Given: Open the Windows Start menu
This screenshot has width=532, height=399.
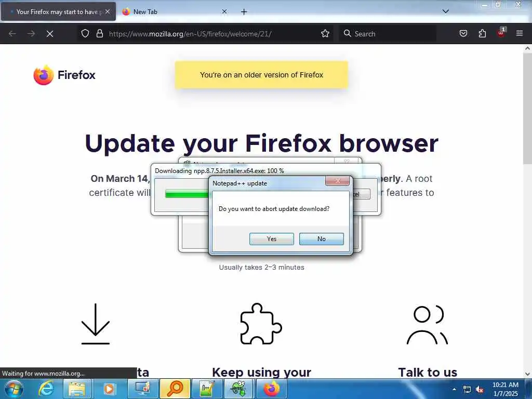Looking at the screenshot, I should pos(14,389).
